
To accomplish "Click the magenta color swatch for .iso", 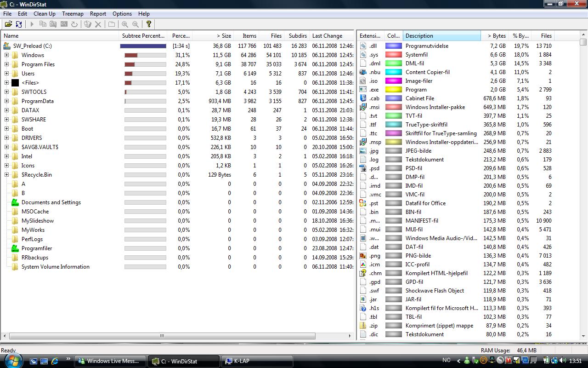I will pos(393,81).
